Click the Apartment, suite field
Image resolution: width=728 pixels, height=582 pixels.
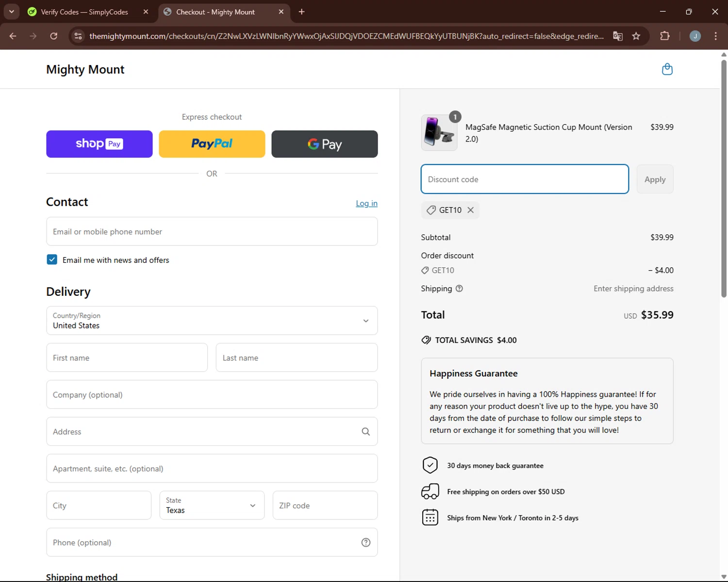(x=212, y=469)
